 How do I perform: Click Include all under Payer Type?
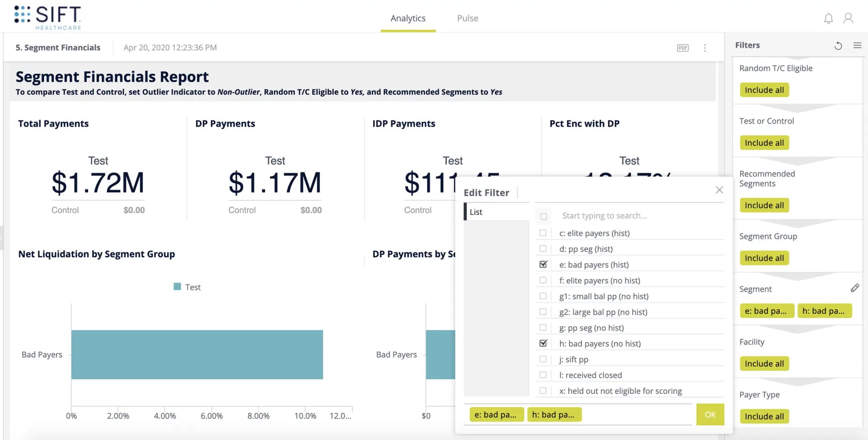[x=764, y=416]
